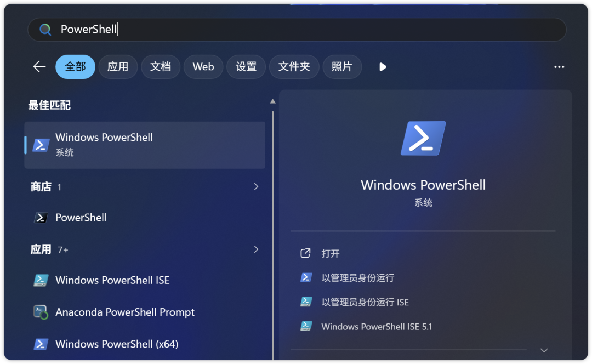Expand more actions with the down chevron
This screenshot has height=364, width=592.
click(x=544, y=350)
